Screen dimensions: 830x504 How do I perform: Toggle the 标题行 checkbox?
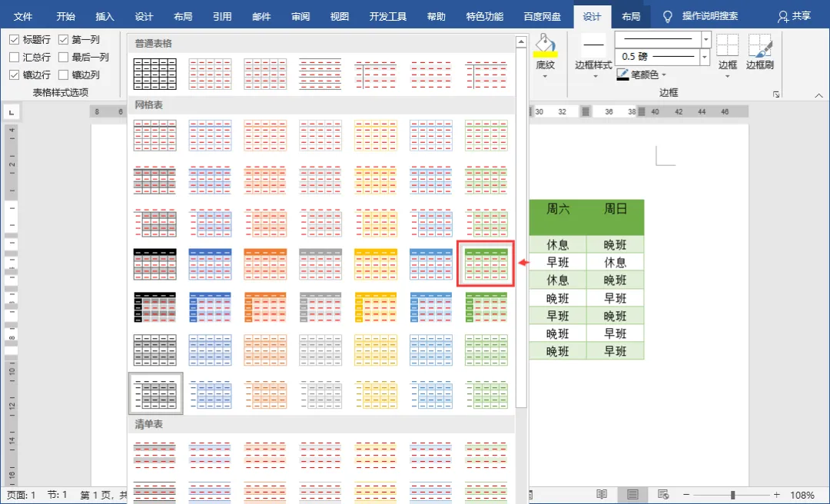pos(15,40)
